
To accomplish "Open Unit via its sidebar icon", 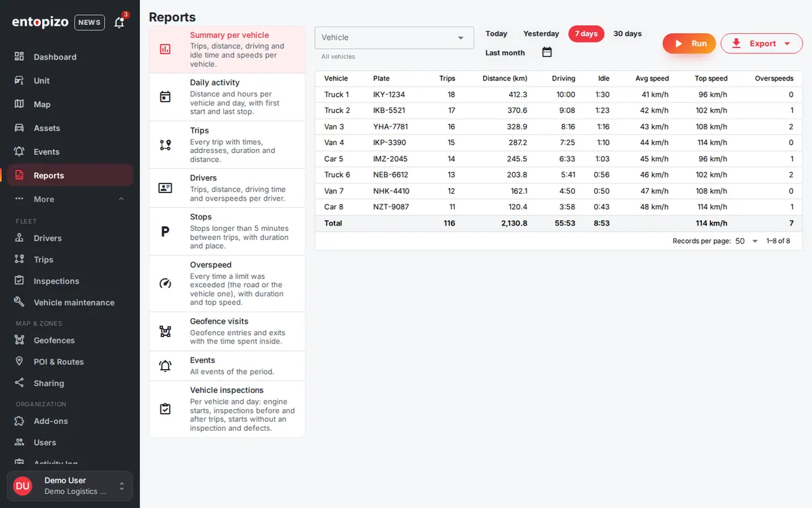I will [x=20, y=81].
